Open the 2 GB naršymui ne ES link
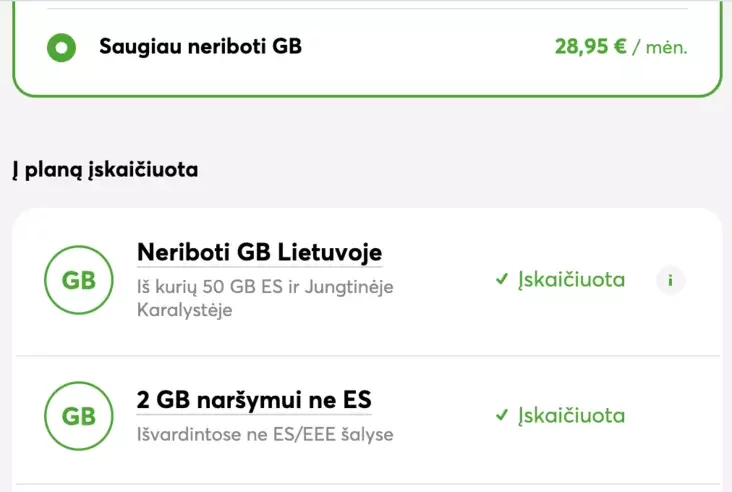 (253, 400)
